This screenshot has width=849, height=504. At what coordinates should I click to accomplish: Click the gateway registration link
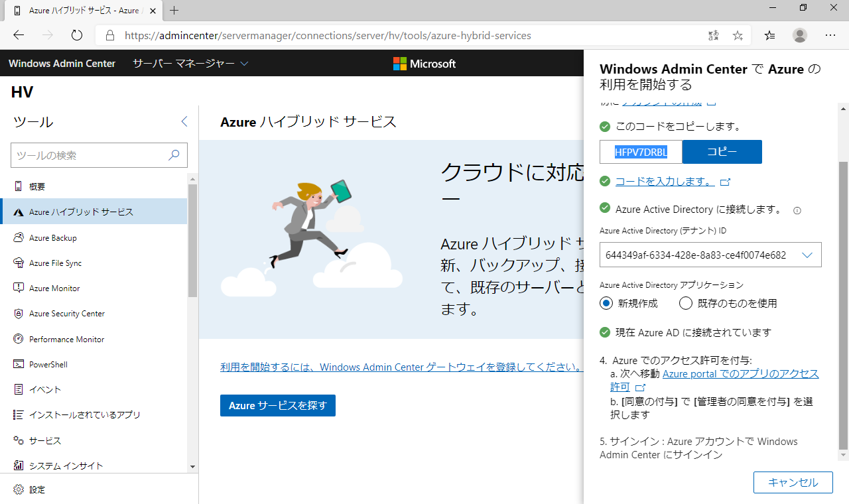(401, 367)
